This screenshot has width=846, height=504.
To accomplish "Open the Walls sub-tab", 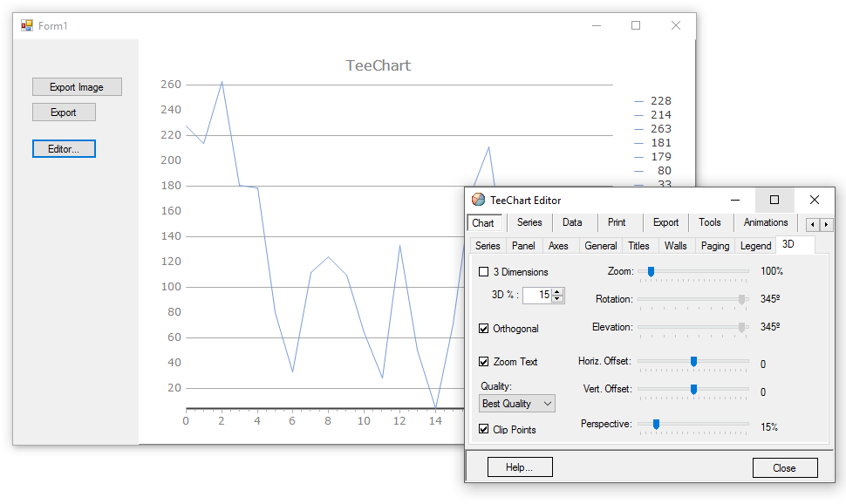I will click(x=676, y=246).
